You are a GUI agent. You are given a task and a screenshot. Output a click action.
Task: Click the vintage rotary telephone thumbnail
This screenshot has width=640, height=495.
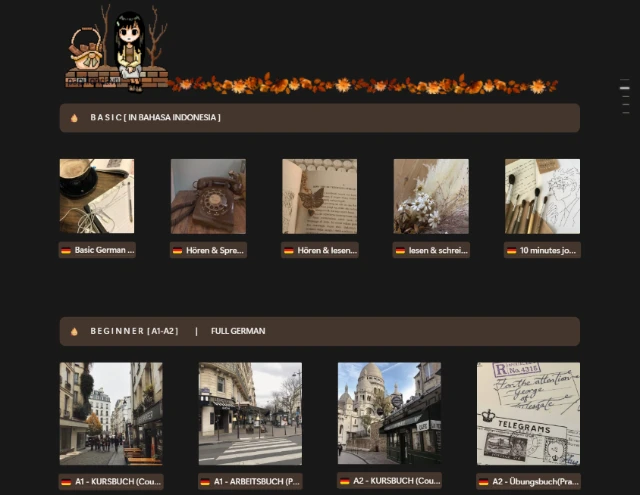(x=208, y=196)
